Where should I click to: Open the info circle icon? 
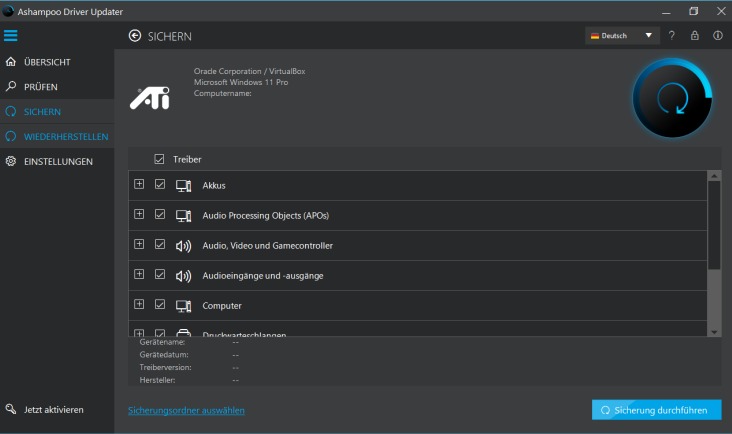point(718,35)
